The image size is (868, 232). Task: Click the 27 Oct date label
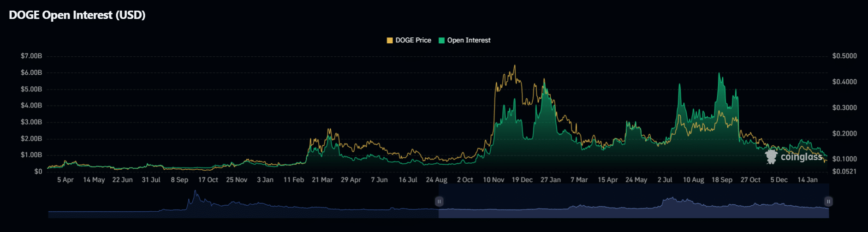click(x=751, y=180)
